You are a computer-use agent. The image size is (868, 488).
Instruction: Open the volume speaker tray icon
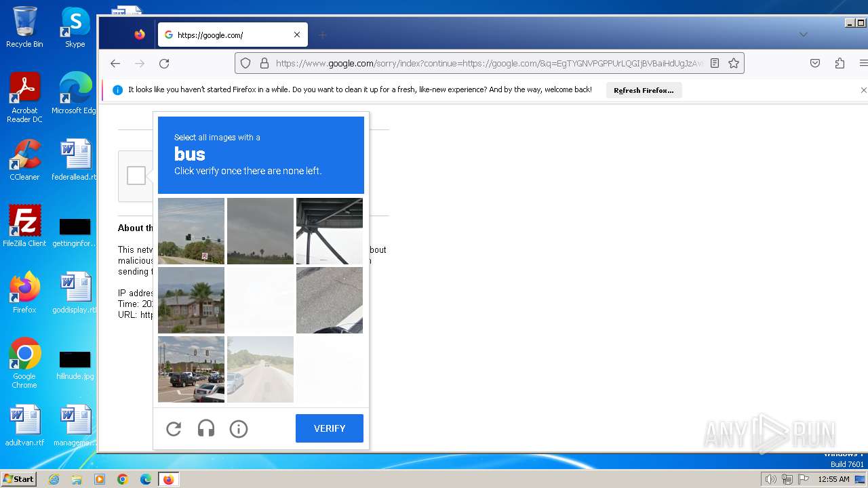[770, 479]
